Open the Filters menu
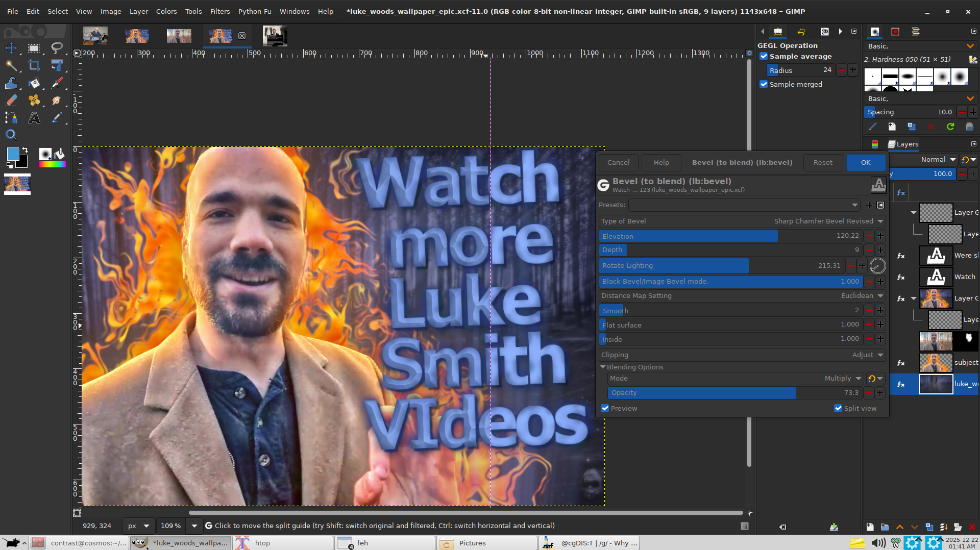The width and height of the screenshot is (980, 550). coord(219,11)
